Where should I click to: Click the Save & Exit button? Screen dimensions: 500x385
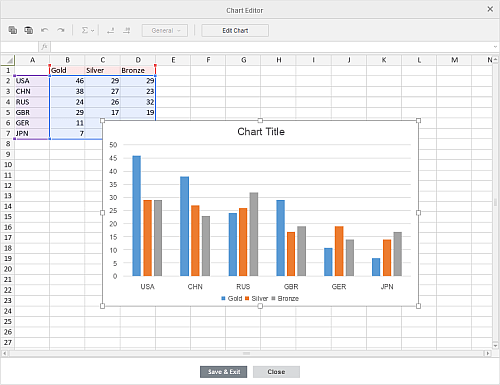[224, 372]
